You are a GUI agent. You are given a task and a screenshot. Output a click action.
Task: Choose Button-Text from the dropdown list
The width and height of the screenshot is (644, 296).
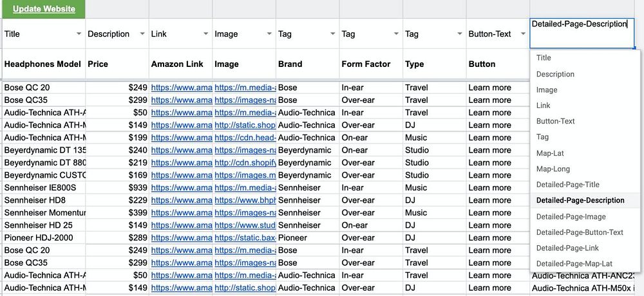(x=555, y=121)
